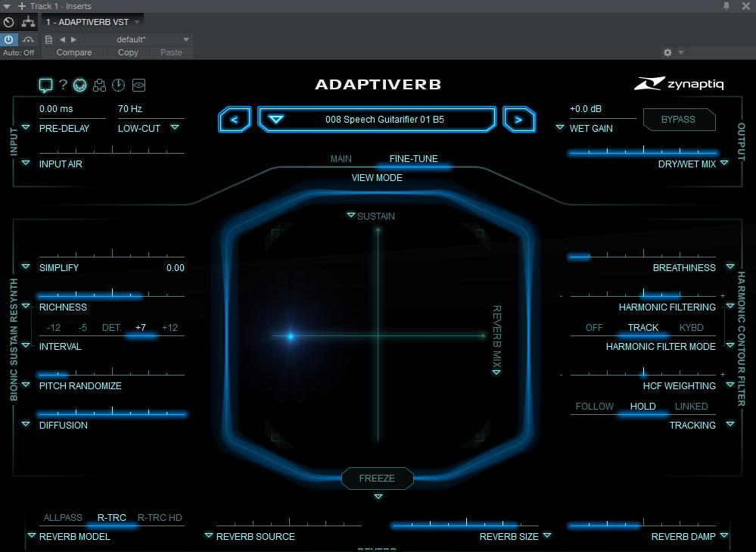Toggle plugin power button on
Screen dimensions: 756x552
[x=8, y=39]
